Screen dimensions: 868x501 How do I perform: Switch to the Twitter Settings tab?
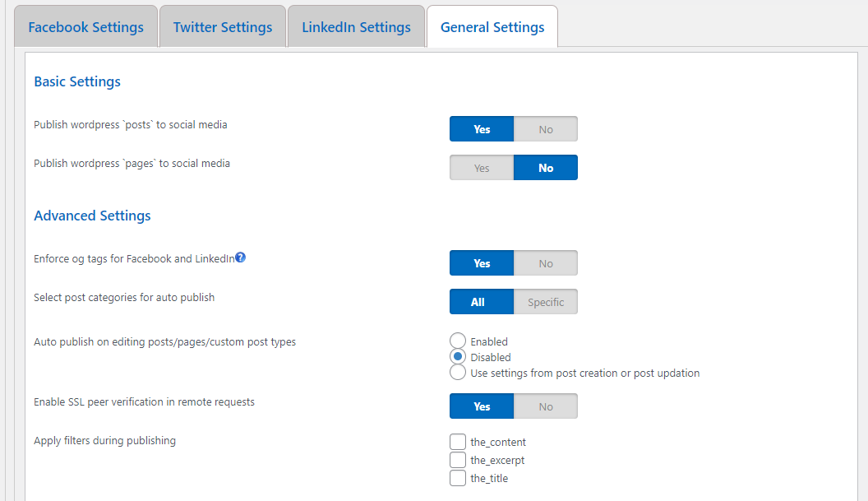[223, 27]
